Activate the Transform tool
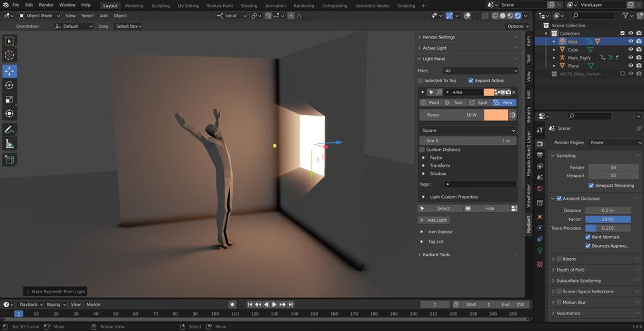This screenshot has height=331, width=644. click(9, 114)
